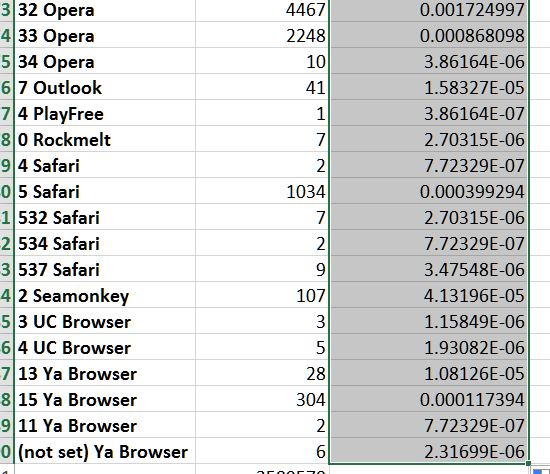This screenshot has width=550, height=474.
Task: Select the value 4.13196E-05
Action: [429, 294]
